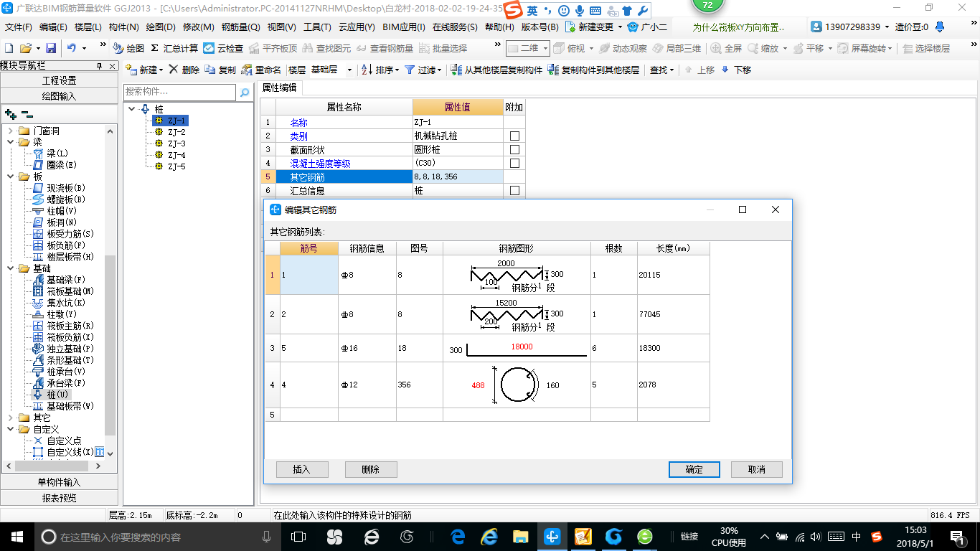Click 确定 button in dialog
980x551 pixels.
[x=694, y=469]
